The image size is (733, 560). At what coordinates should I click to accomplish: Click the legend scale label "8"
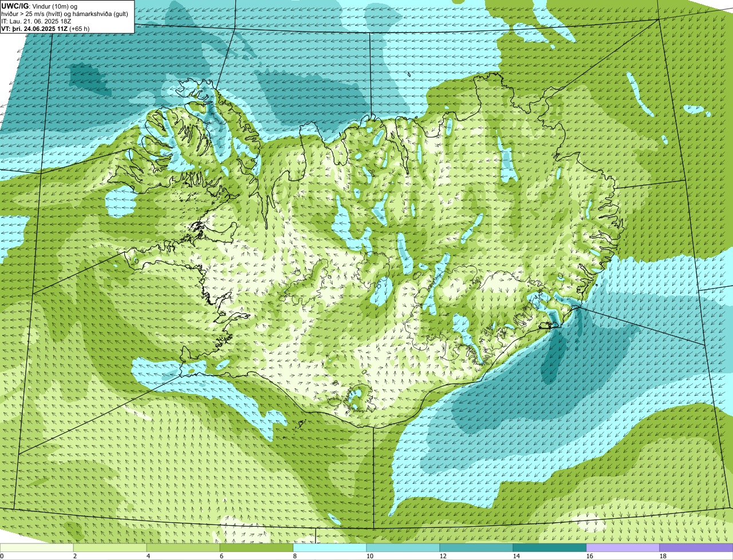coord(295,556)
